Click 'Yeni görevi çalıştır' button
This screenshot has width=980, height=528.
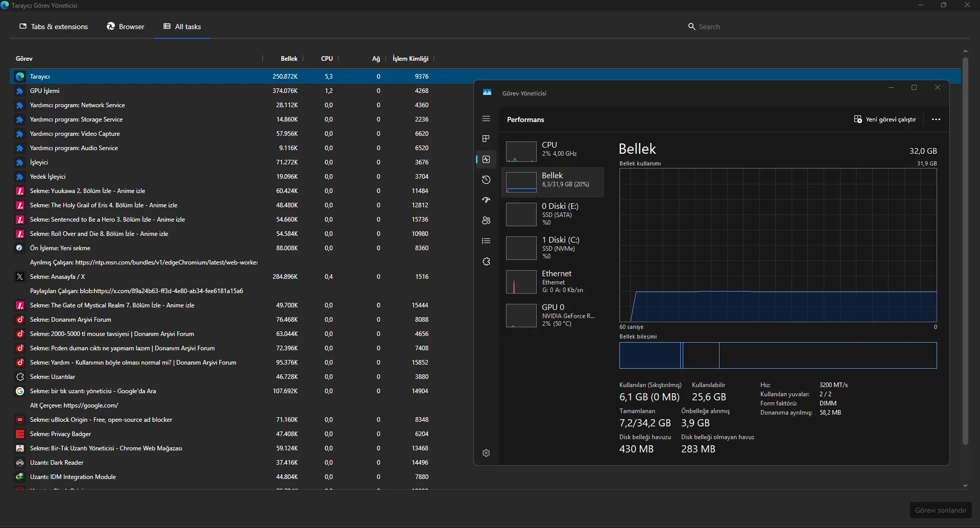click(885, 119)
